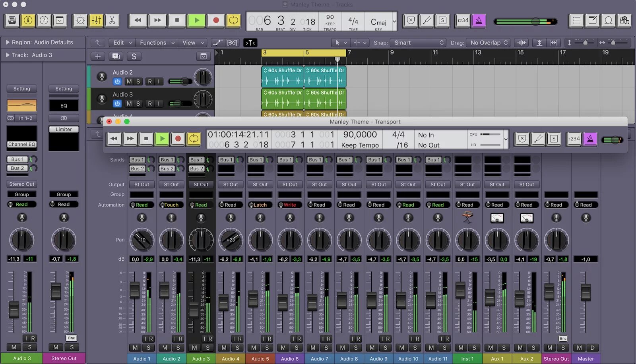This screenshot has width=636, height=364.
Task: Click Rewind in main control bar
Action: (138, 20)
